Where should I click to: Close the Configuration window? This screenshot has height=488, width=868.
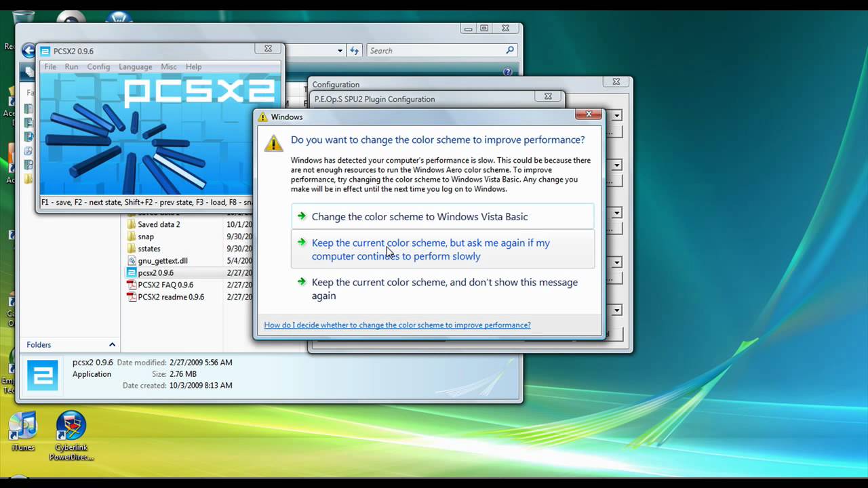616,81
